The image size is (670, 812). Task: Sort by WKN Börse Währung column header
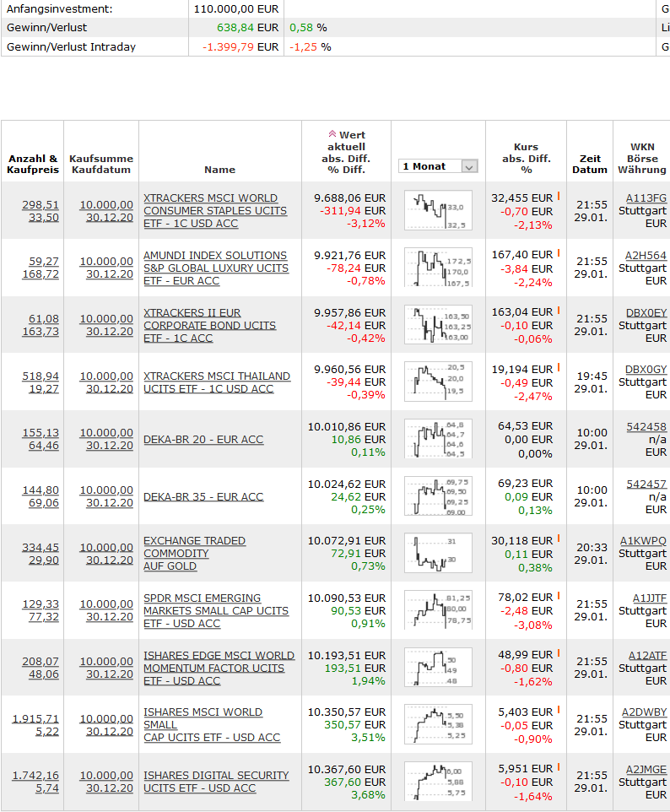click(642, 159)
